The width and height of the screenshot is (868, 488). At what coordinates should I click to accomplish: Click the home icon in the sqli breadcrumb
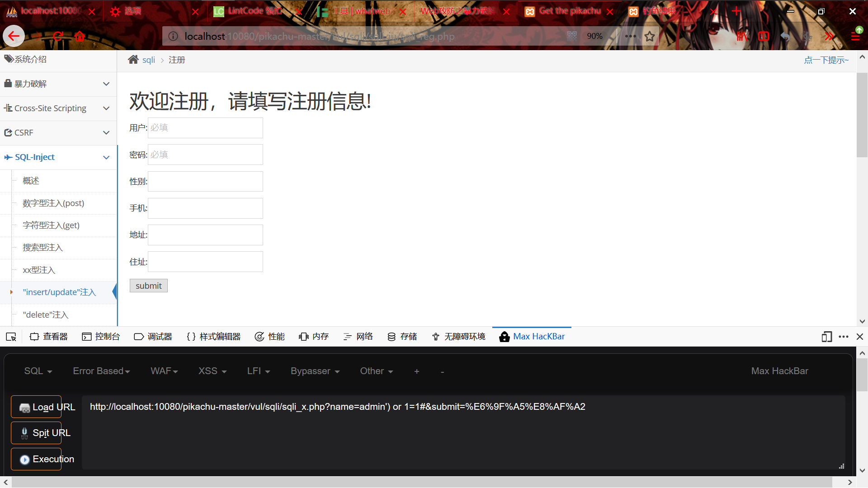[133, 60]
